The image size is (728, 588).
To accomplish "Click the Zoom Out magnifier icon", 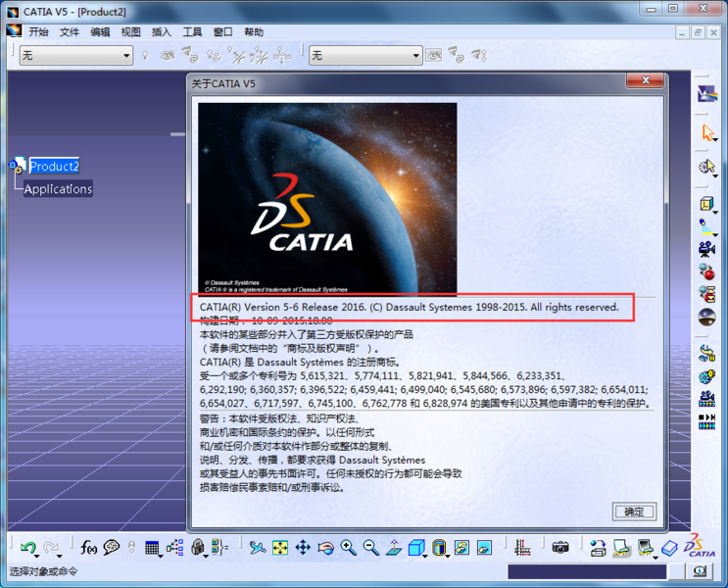I will [x=370, y=548].
